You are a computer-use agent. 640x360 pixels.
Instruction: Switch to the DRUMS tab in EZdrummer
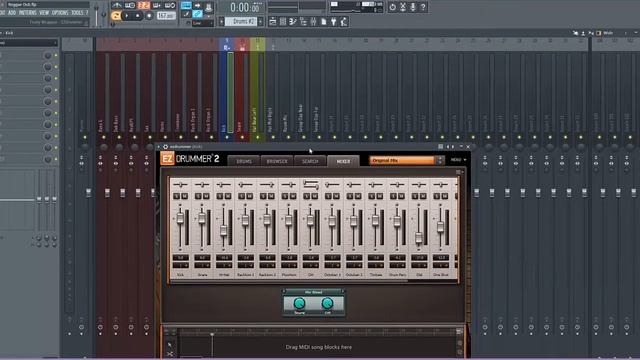244,161
